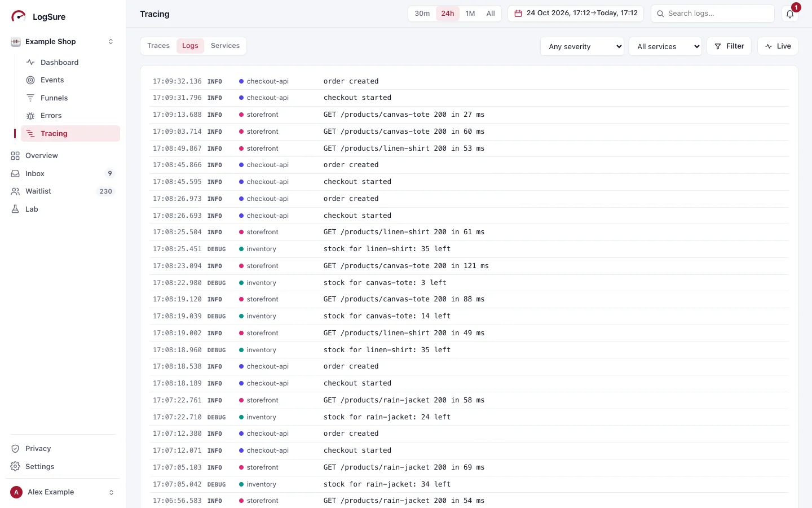The width and height of the screenshot is (812, 508).
Task: Click the LogSure logo icon
Action: tap(19, 16)
